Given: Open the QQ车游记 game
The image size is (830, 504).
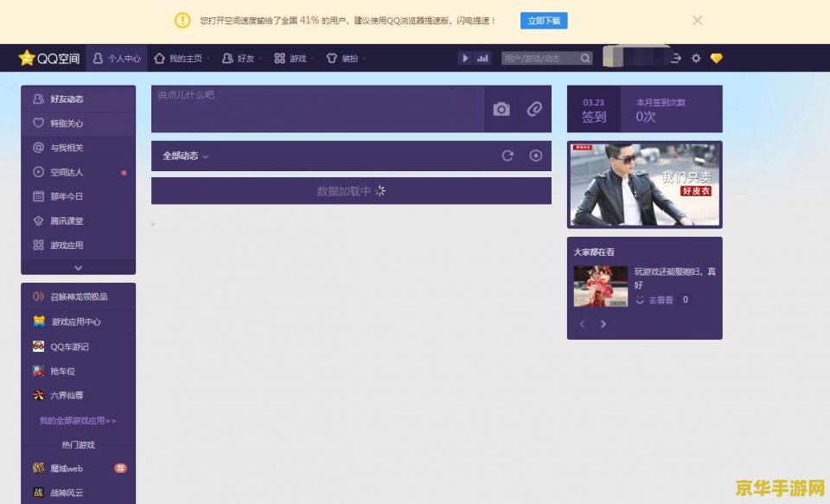Looking at the screenshot, I should tap(79, 347).
